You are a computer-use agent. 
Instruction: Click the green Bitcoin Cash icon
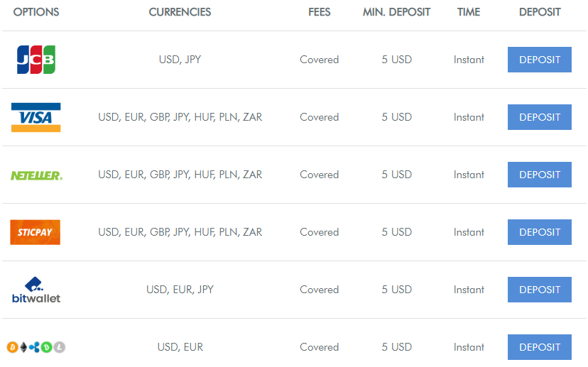pyautogui.click(x=46, y=347)
